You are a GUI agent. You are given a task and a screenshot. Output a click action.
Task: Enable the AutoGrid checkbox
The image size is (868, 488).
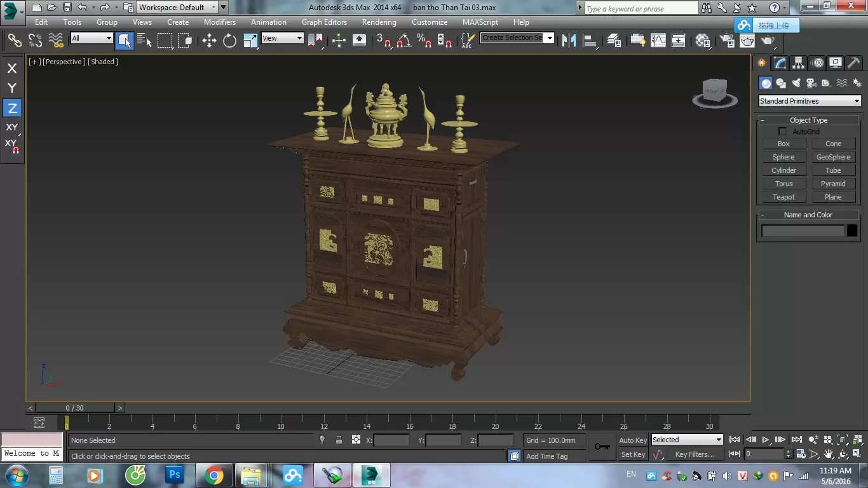click(783, 131)
